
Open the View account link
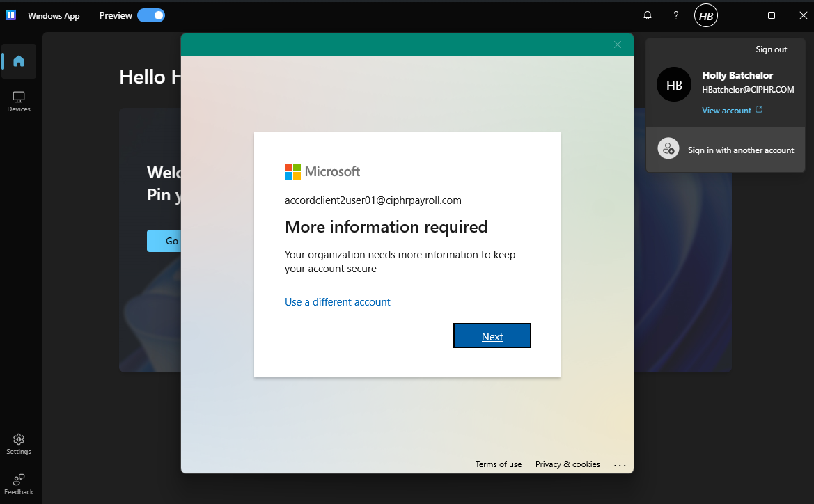[x=732, y=110]
